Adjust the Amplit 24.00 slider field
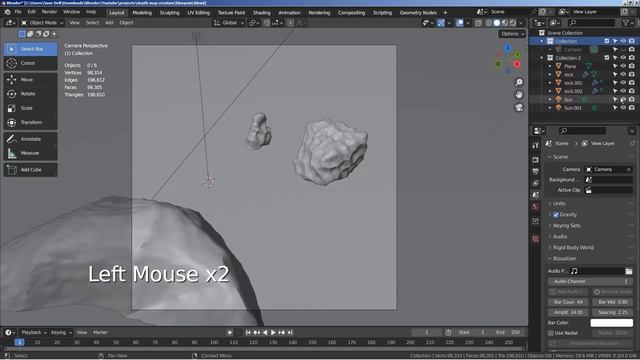The width and height of the screenshot is (640, 360). [568, 313]
